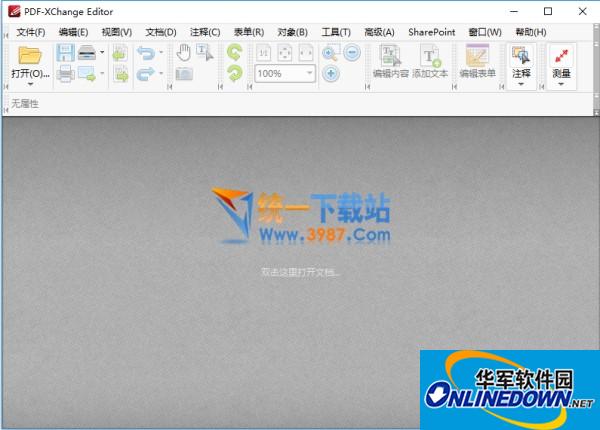Open the SharePoint menu
600x430 pixels.
coord(431,32)
